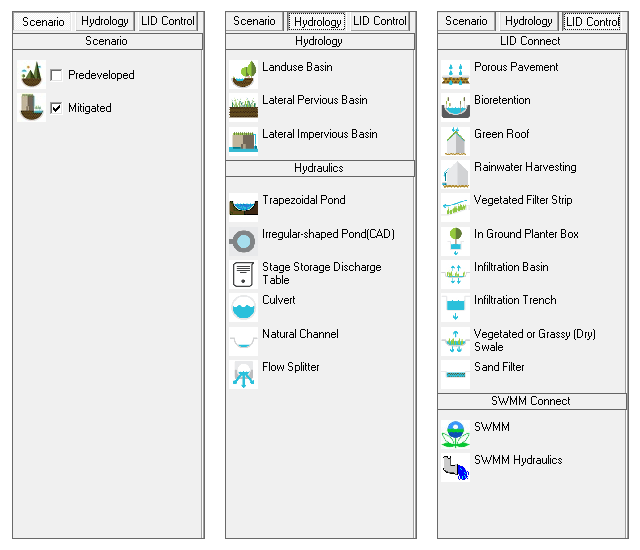
Task: Pick the Trapezoidal Pond icon
Action: coord(243,207)
